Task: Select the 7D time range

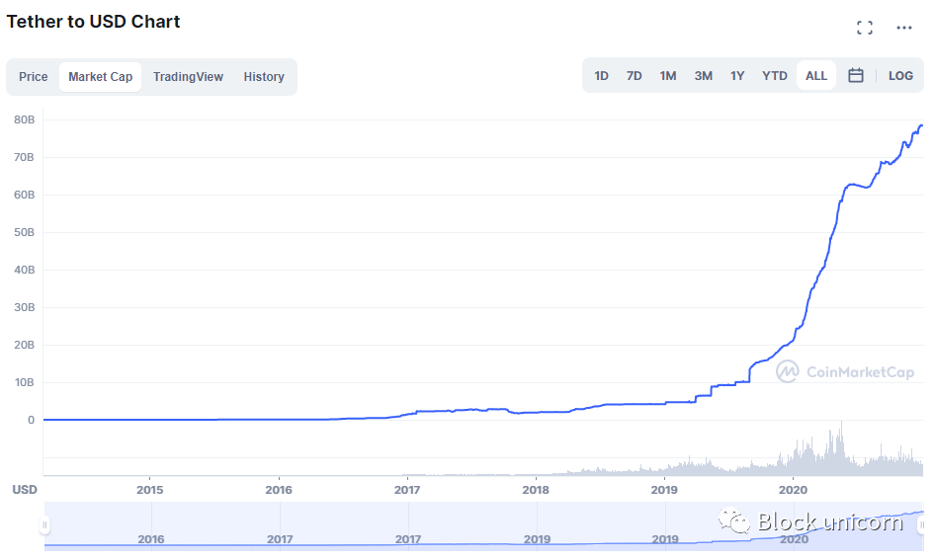Action: tap(634, 76)
